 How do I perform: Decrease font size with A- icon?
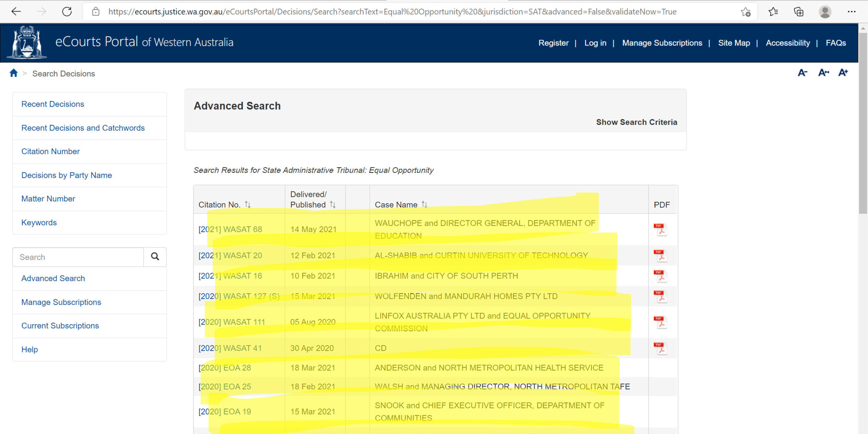tap(802, 73)
